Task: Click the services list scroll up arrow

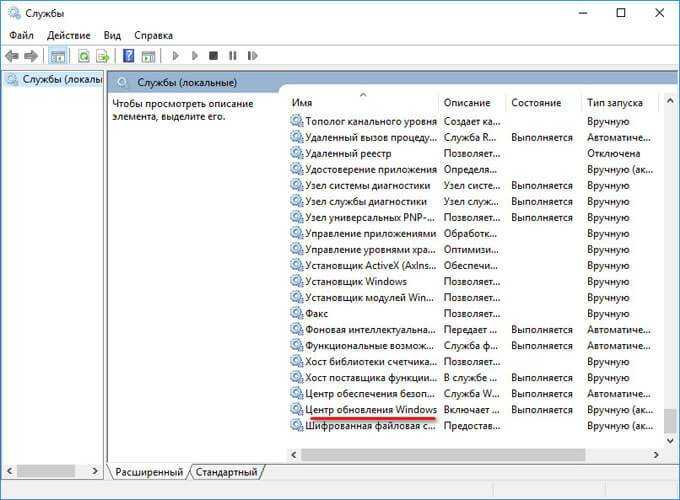Action: tap(670, 101)
